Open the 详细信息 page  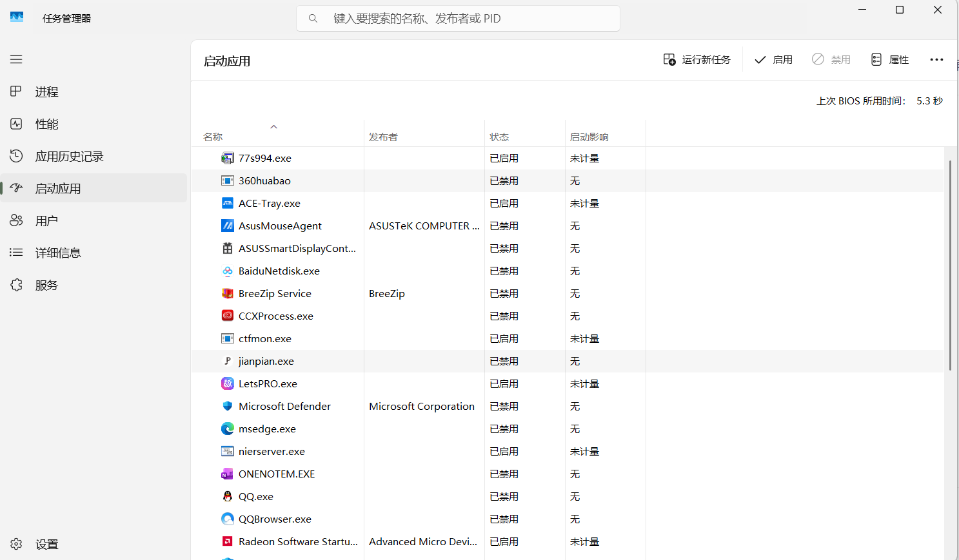(x=94, y=253)
